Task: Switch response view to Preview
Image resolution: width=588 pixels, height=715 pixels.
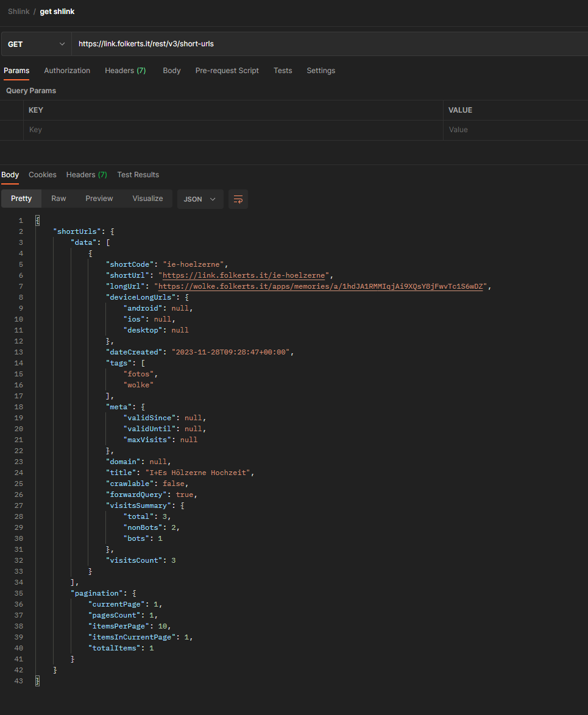Action: tap(99, 199)
